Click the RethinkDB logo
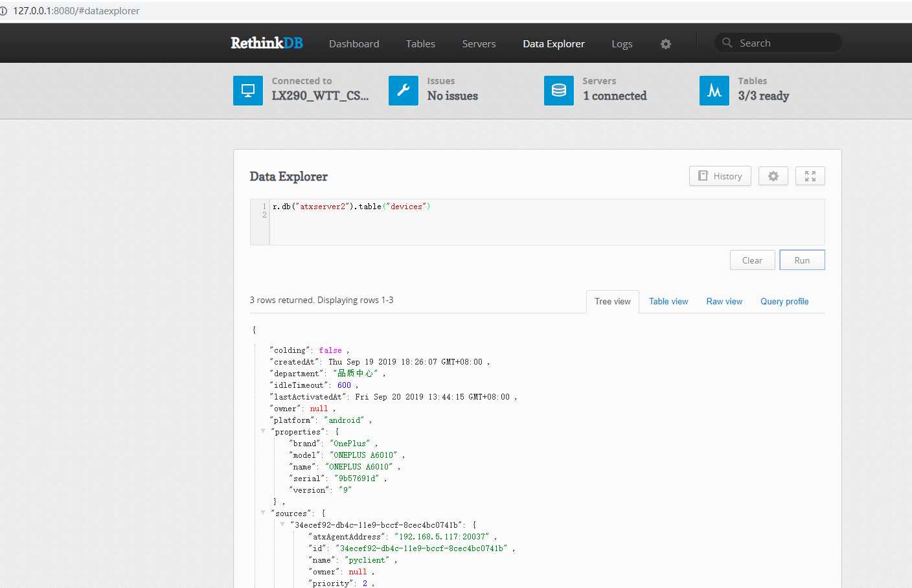Image resolution: width=912 pixels, height=588 pixels. coord(267,43)
